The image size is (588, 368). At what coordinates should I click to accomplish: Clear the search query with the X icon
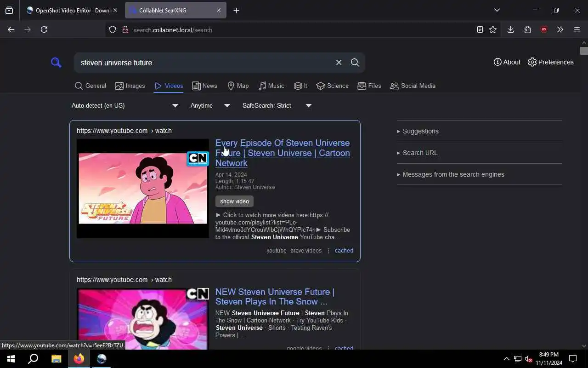tap(339, 63)
